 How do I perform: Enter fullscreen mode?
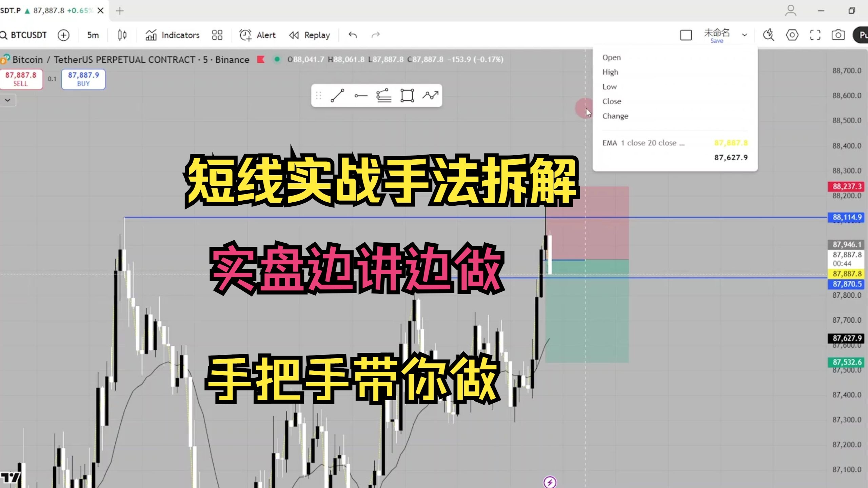click(x=815, y=35)
